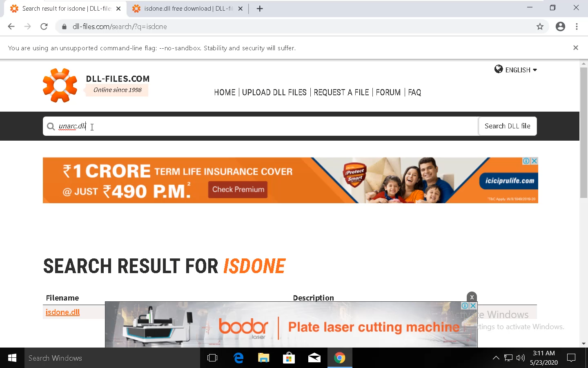Image resolution: width=588 pixels, height=368 pixels.
Task: Click the 'Search DLL file' button
Action: (x=508, y=126)
